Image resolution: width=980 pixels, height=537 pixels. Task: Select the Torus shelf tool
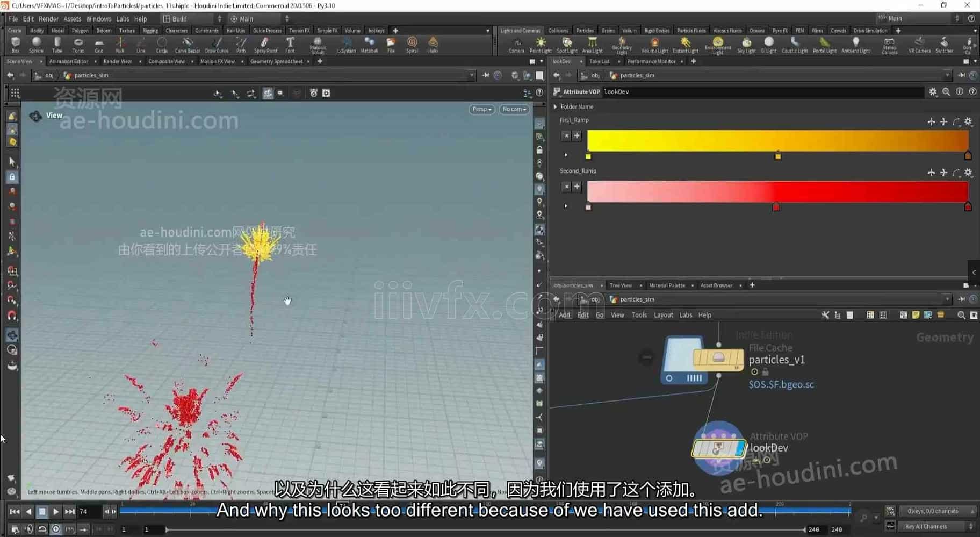pos(78,45)
